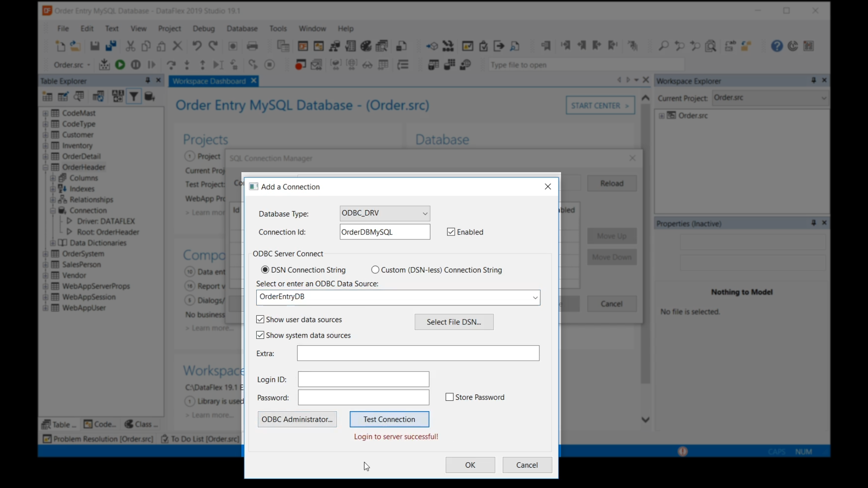
Task: Expand the Customer table tree node
Action: (45, 135)
